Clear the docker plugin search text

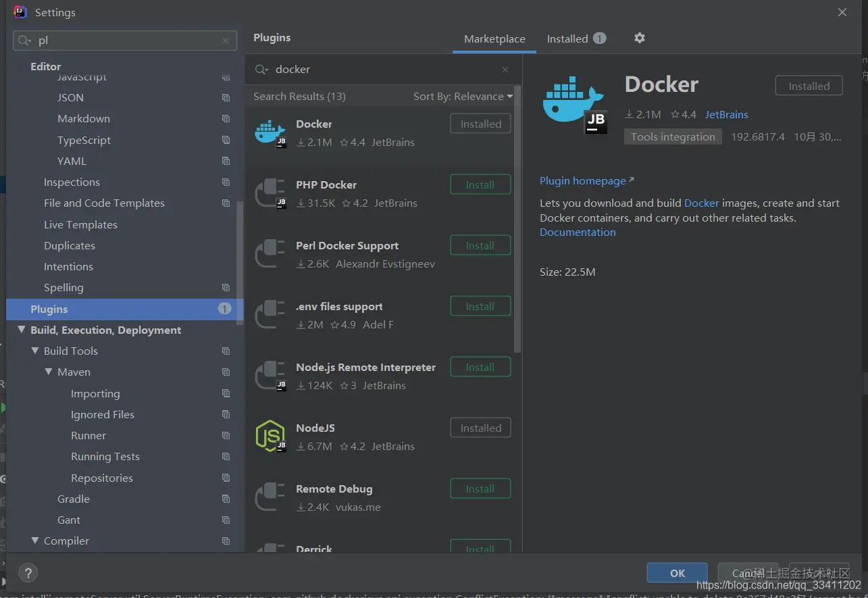click(505, 70)
